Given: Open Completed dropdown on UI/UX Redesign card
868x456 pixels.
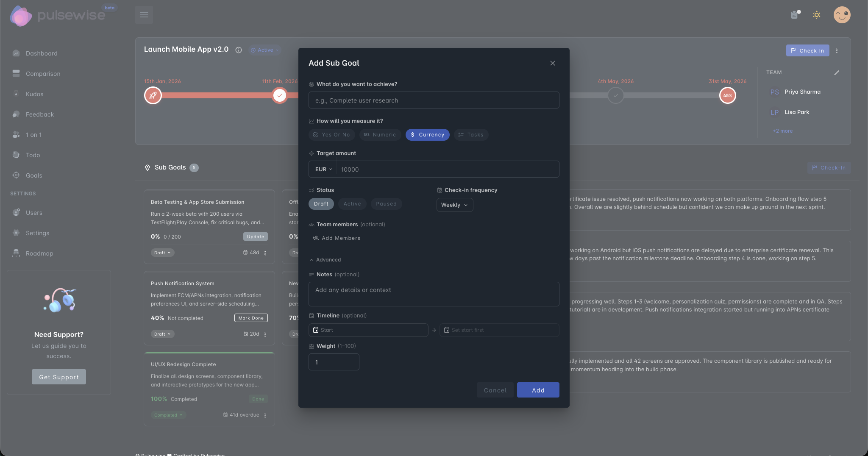Looking at the screenshot, I should pyautogui.click(x=168, y=415).
